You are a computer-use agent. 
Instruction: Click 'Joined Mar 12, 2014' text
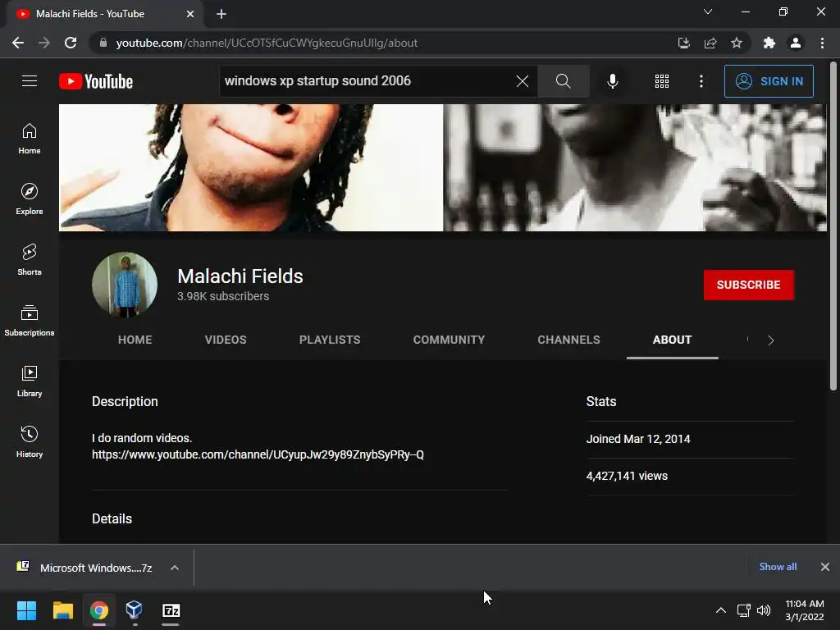638,439
